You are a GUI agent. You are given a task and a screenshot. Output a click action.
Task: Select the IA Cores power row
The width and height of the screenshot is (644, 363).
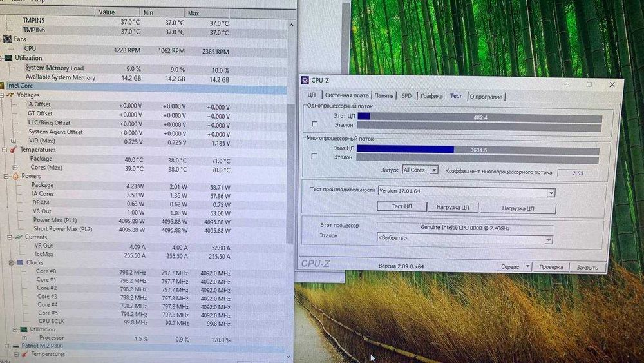point(144,195)
